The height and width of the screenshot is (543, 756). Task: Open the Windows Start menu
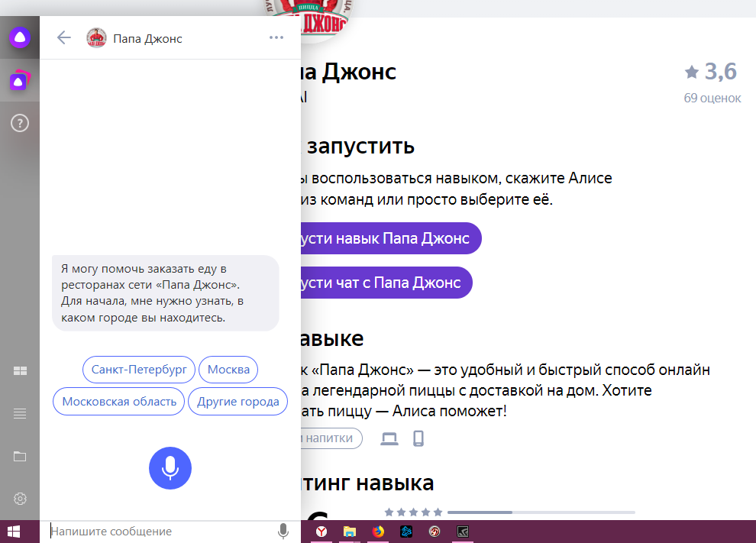tap(14, 532)
